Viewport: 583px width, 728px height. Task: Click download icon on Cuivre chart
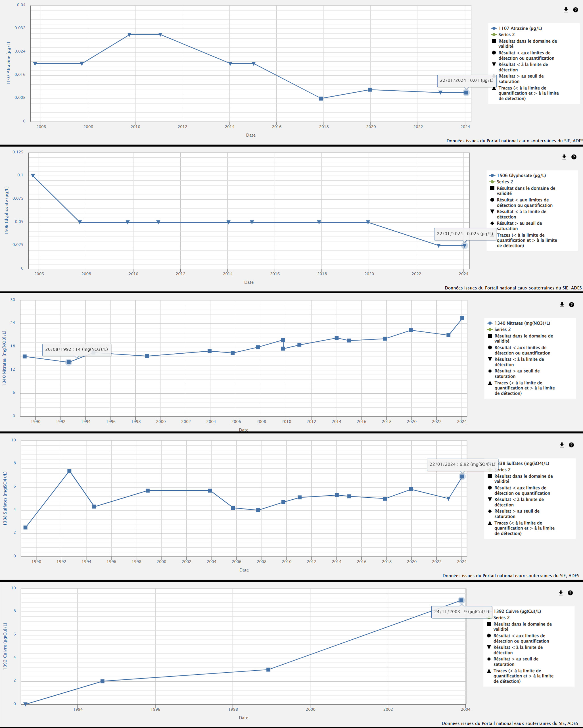tap(561, 593)
